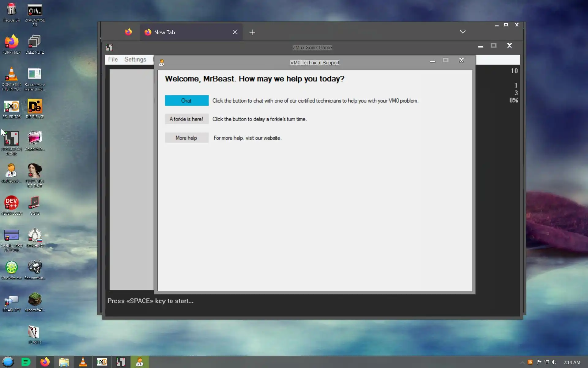
Task: Show hidden tray icons arrow
Action: (522, 362)
